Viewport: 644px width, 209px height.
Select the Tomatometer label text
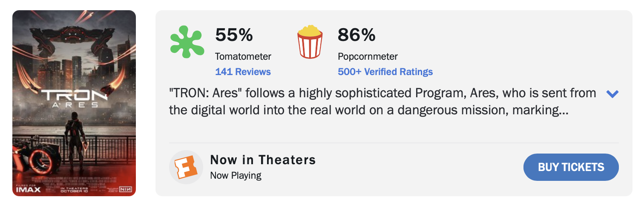[x=243, y=56]
